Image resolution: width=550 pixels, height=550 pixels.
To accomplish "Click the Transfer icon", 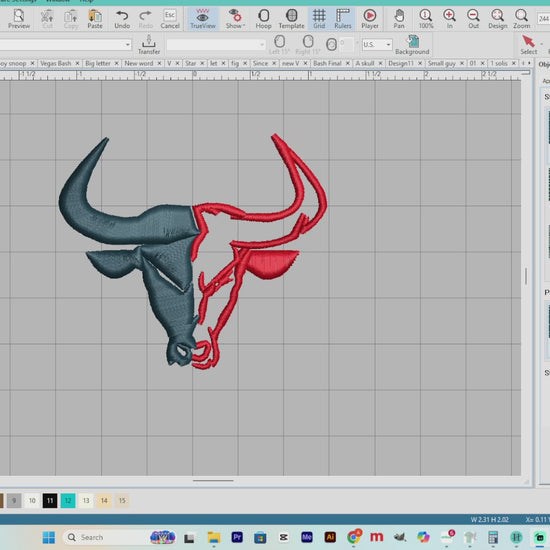I will point(149,45).
